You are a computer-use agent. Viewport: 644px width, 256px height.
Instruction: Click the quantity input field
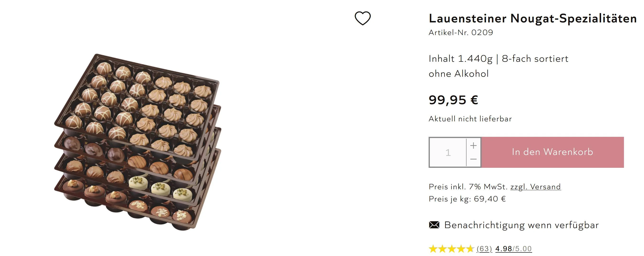pyautogui.click(x=448, y=152)
